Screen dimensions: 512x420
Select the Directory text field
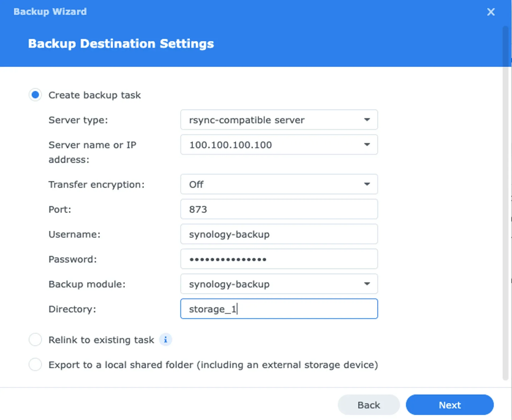279,309
